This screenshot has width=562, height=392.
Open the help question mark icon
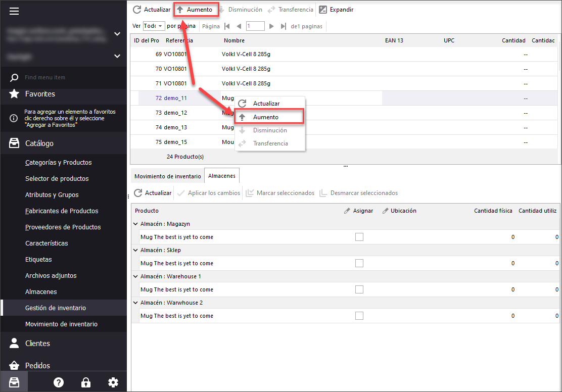pos(59,382)
